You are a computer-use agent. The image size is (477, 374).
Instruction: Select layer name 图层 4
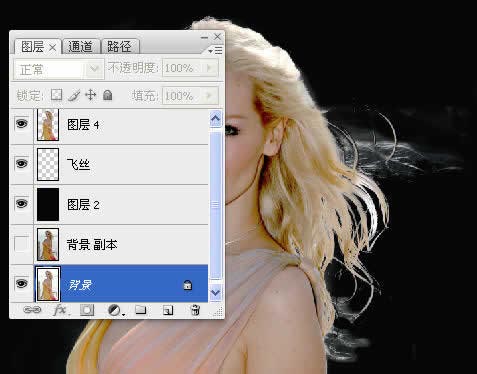pyautogui.click(x=83, y=125)
